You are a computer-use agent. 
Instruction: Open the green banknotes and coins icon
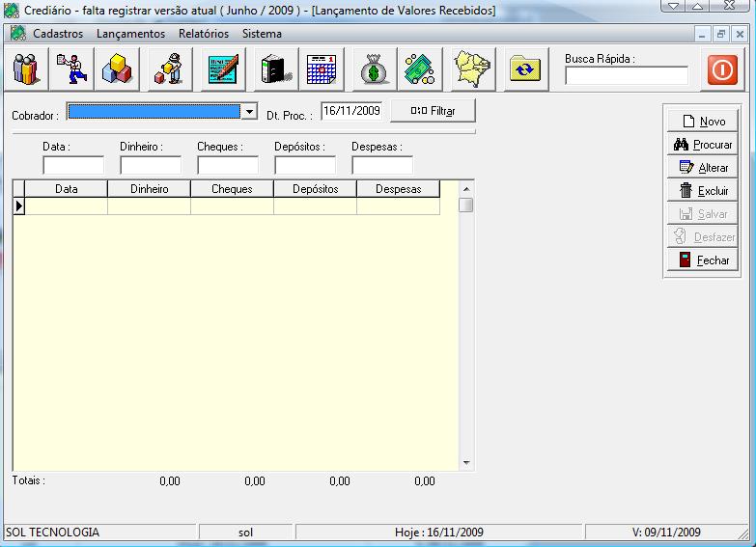tap(420, 69)
